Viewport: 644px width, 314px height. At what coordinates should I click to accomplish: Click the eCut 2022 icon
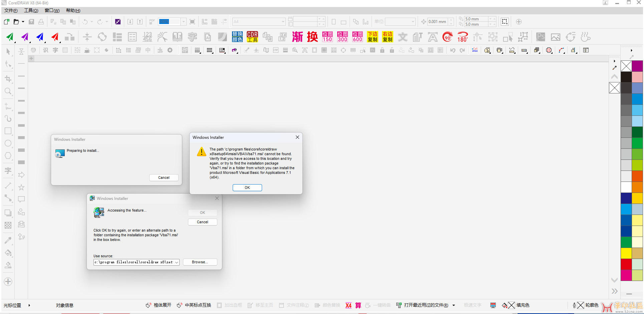pos(475,50)
